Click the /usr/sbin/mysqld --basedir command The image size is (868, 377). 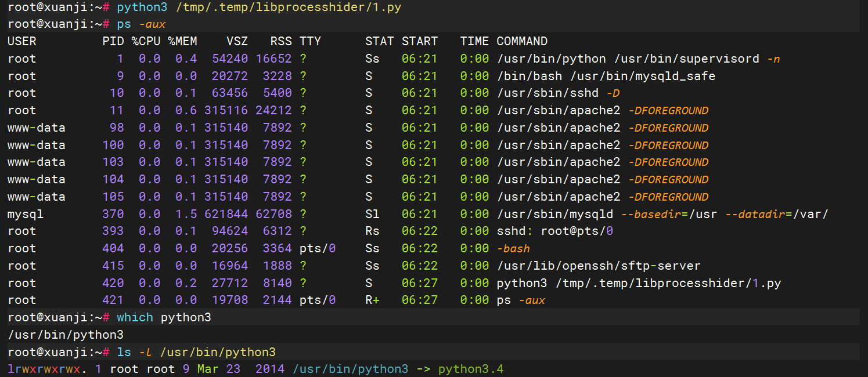click(x=662, y=214)
